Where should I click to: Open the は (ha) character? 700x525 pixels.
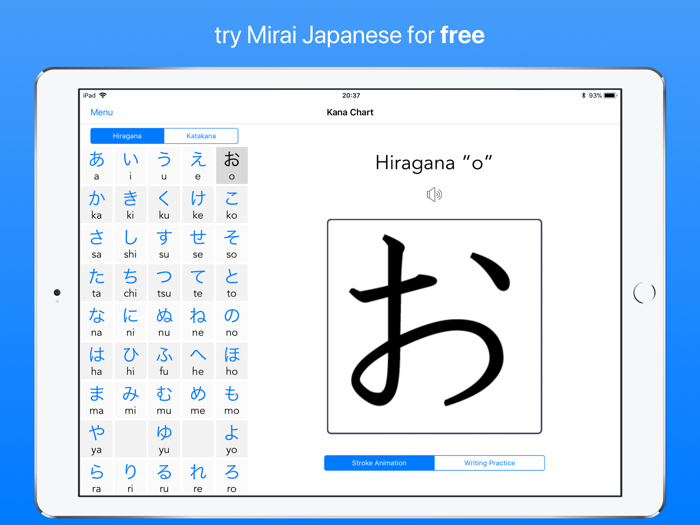96,361
